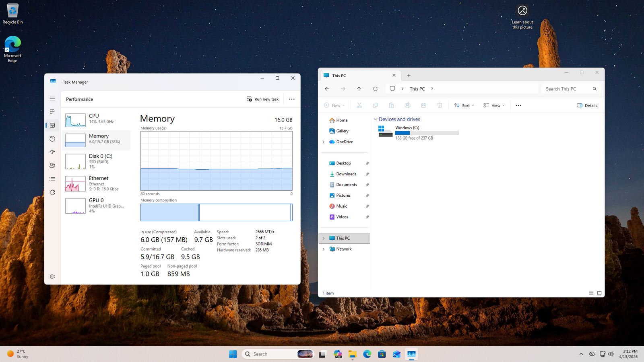Viewport: 644px width, 362px height.
Task: Open the Downloads folder in navigation pane
Action: 346,174
